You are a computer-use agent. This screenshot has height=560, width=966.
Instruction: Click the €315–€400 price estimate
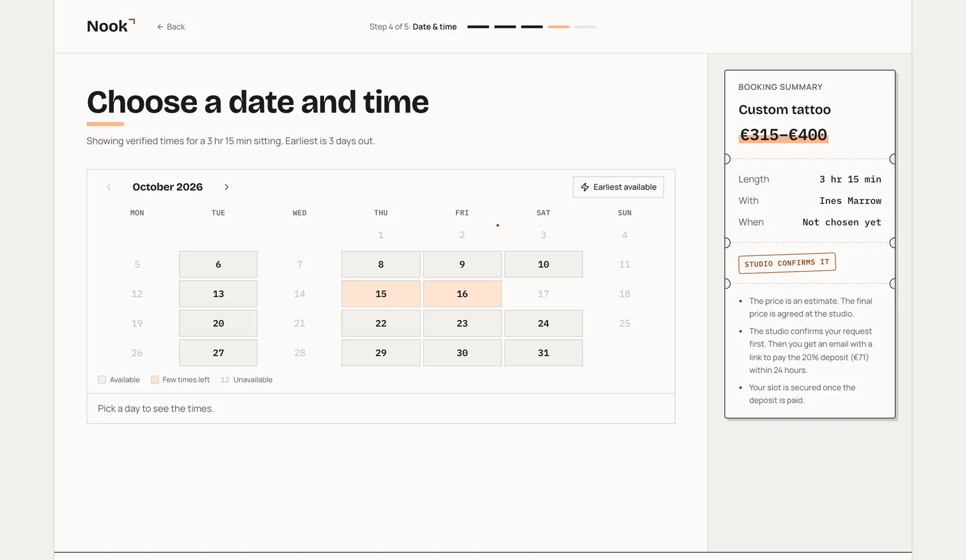coord(784,135)
